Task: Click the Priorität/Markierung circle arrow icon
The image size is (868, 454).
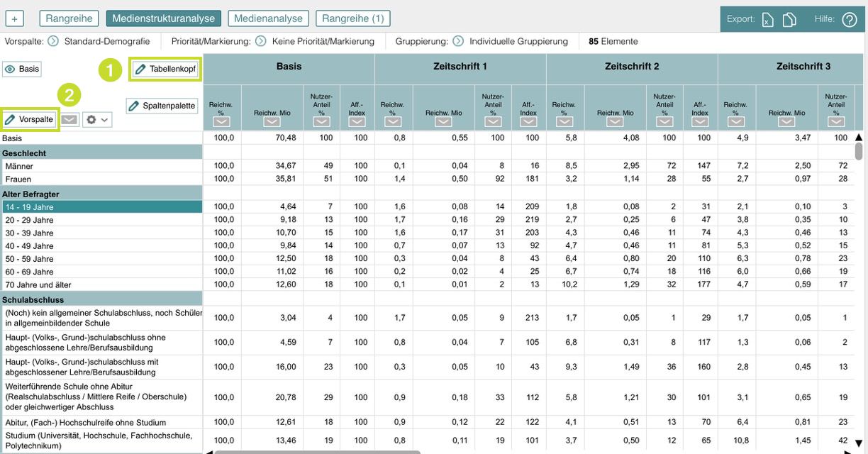Action: point(260,41)
